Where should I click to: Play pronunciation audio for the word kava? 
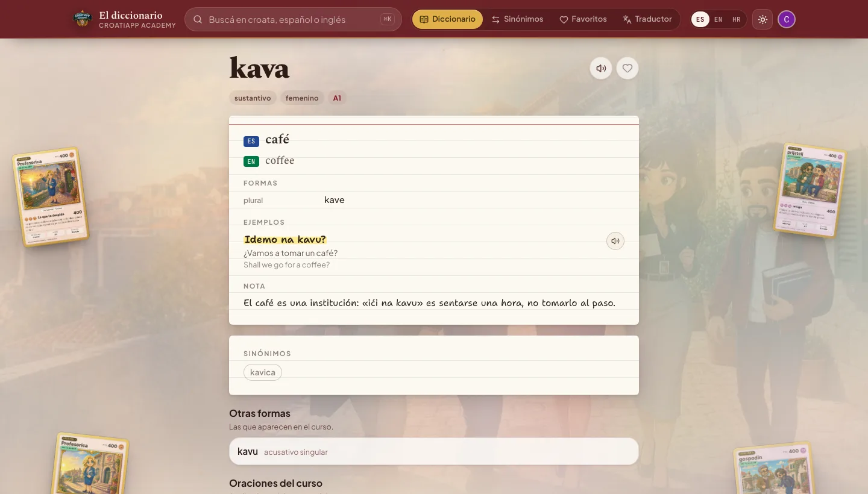pos(601,68)
